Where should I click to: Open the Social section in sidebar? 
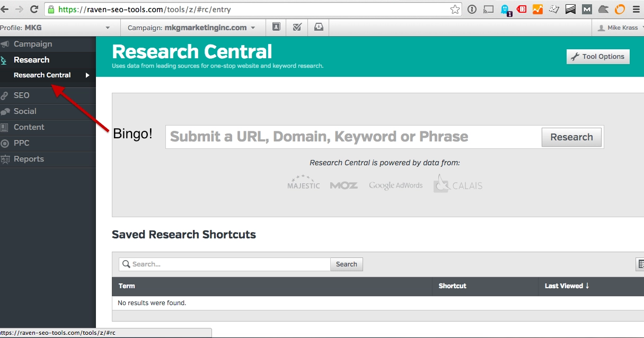25,111
